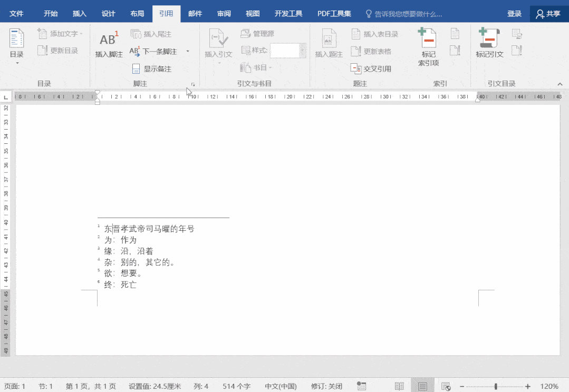The width and height of the screenshot is (569, 392).
Task: Switch to the 审阅 ribbon tab
Action: 224,14
